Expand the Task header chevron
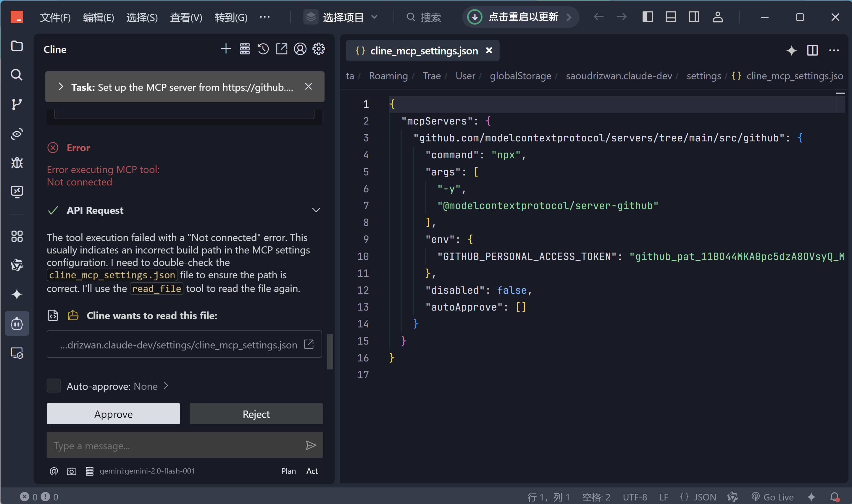 [61, 87]
